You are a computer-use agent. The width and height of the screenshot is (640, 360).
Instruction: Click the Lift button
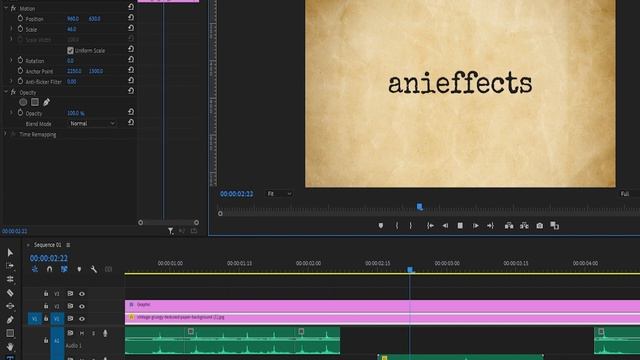[x=509, y=225]
